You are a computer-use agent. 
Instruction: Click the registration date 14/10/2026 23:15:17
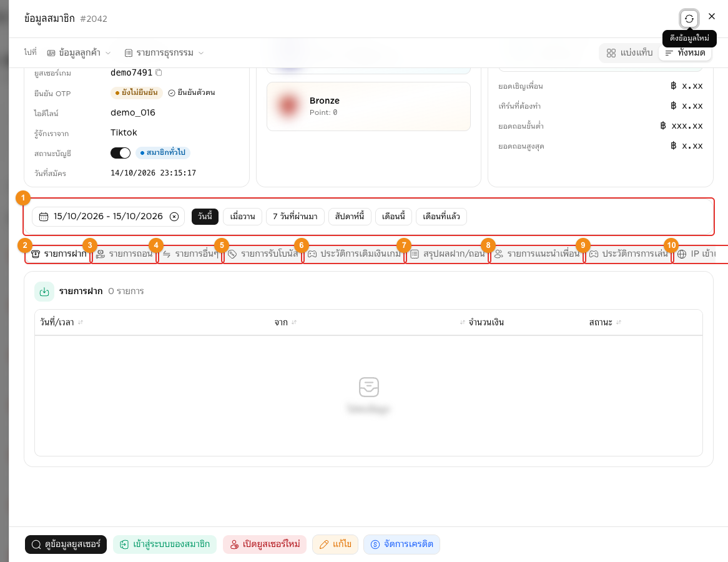click(x=153, y=173)
